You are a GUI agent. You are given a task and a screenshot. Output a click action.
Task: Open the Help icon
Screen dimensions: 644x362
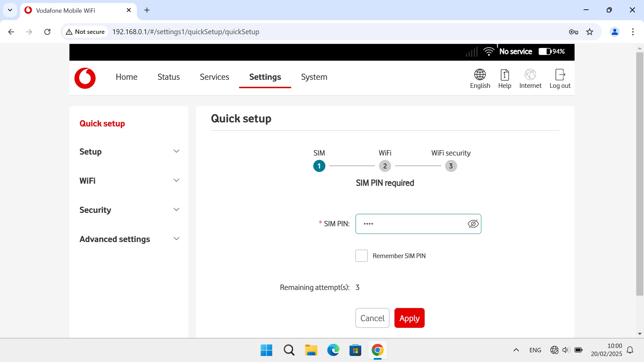pos(504,78)
